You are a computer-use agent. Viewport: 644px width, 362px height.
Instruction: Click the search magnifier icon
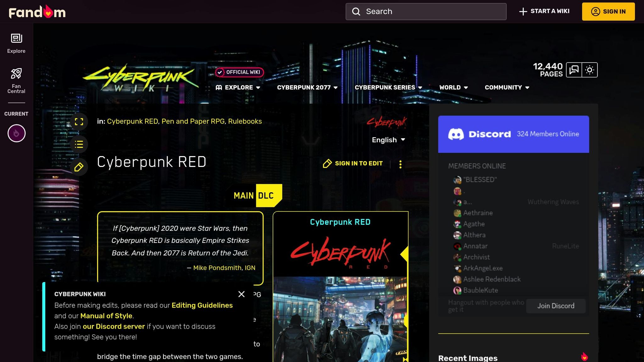356,12
